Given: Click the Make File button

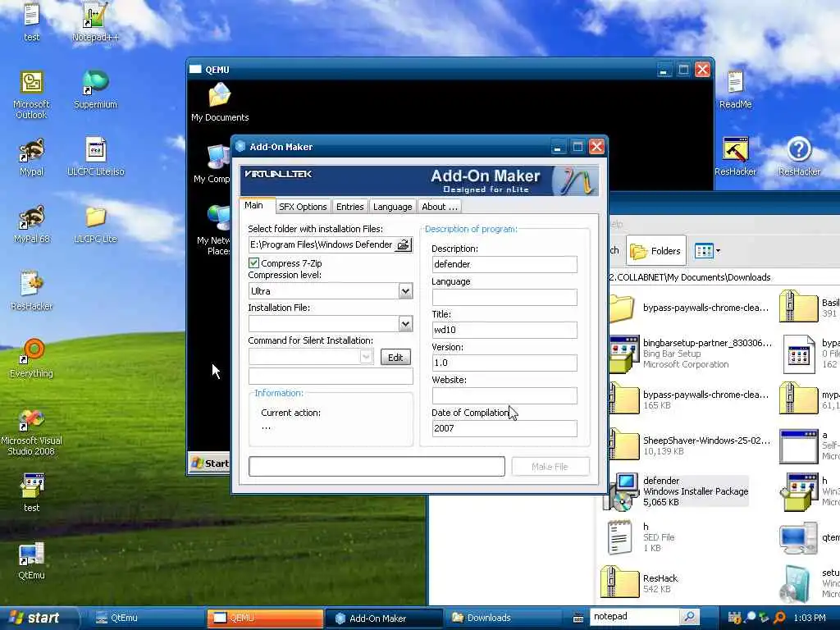Looking at the screenshot, I should pyautogui.click(x=550, y=467).
